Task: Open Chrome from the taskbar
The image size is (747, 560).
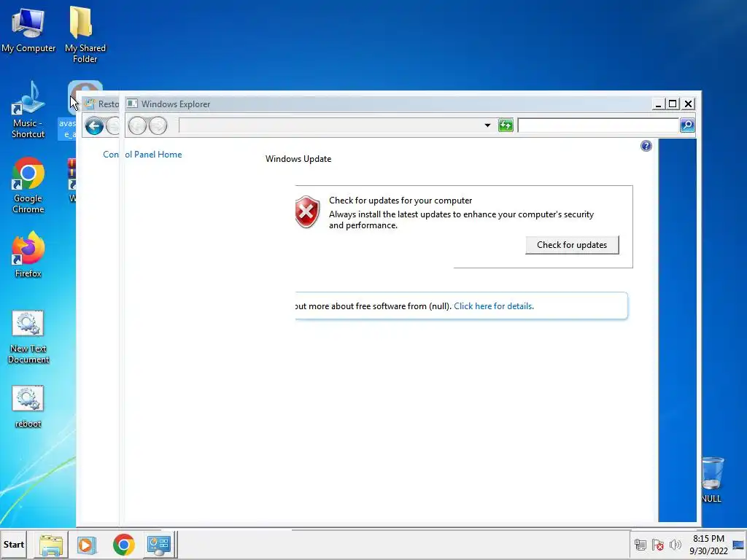Action: tap(123, 545)
